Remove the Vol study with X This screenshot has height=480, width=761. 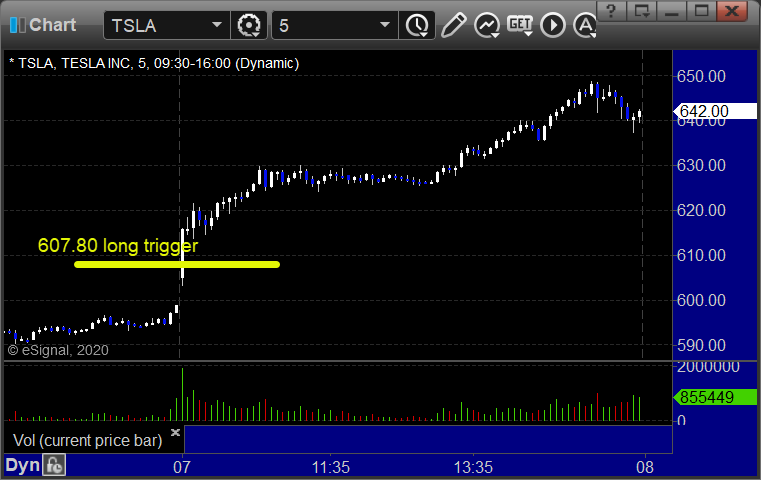(175, 432)
